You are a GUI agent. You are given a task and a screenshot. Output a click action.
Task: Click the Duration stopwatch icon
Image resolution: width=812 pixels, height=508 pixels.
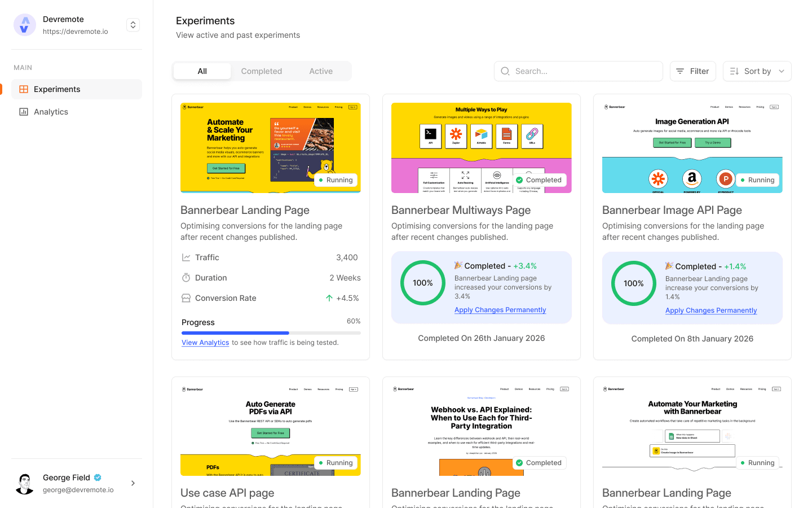(186, 277)
